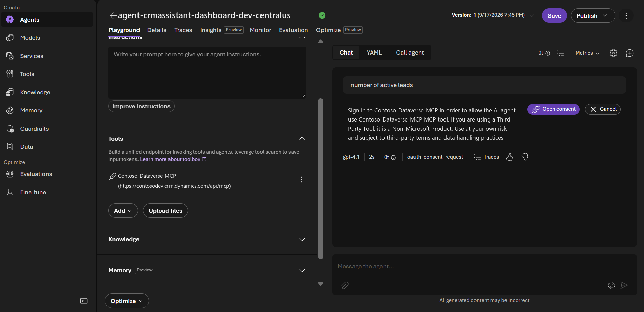Give thumbs up to the response
Image resolution: width=644 pixels, height=312 pixels.
[509, 157]
